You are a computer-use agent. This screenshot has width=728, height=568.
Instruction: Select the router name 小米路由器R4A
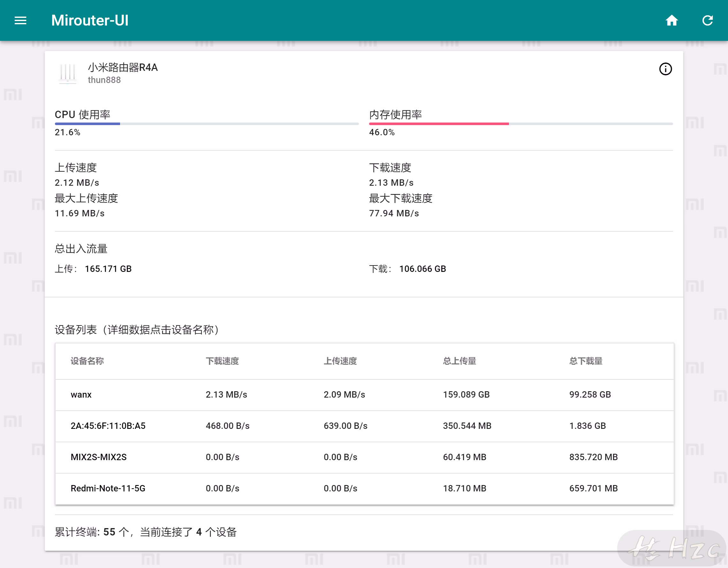[123, 68]
